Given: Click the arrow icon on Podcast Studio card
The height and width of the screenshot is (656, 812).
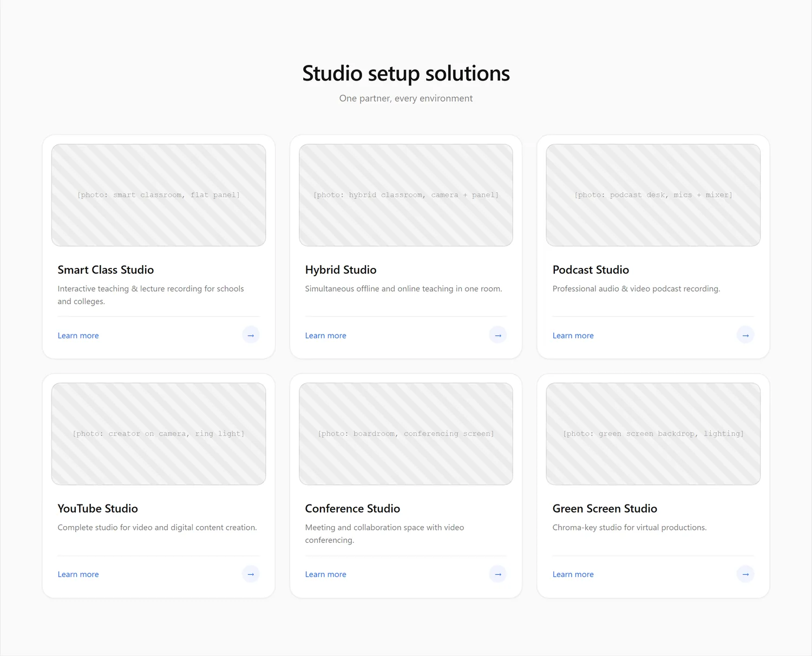Looking at the screenshot, I should pos(745,335).
